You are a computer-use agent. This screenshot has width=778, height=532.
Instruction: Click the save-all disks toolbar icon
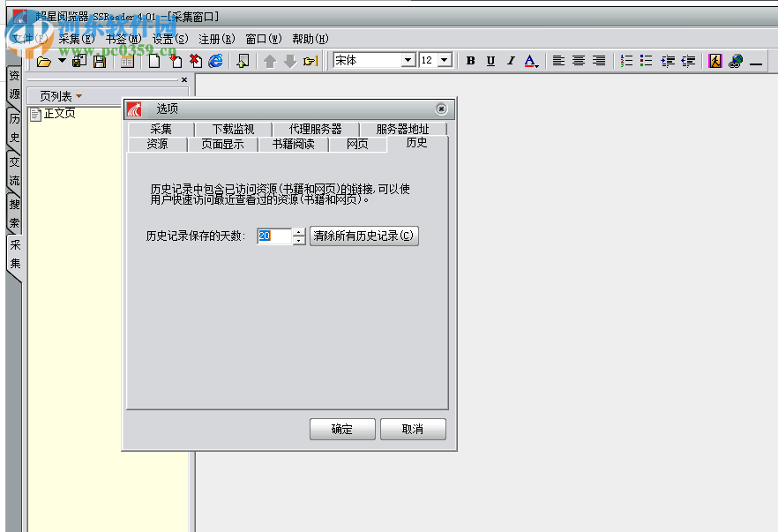click(x=79, y=61)
